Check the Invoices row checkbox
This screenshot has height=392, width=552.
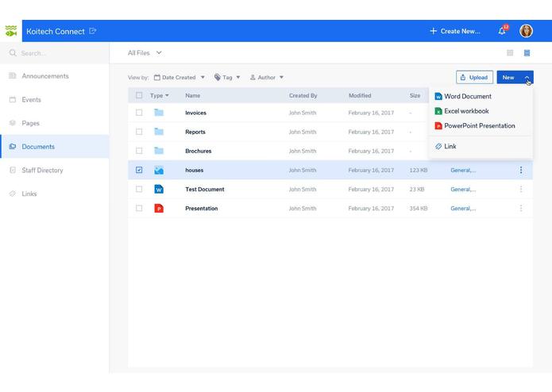click(x=139, y=113)
